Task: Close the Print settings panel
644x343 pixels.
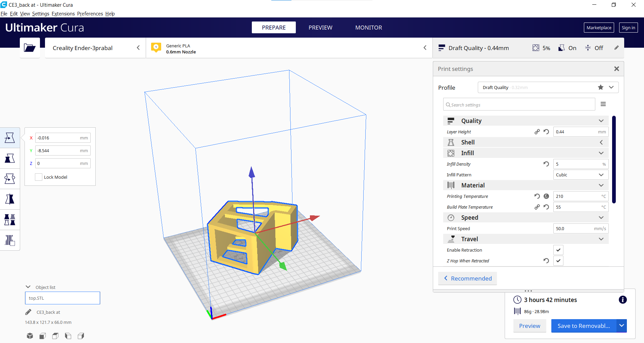Action: pos(616,69)
